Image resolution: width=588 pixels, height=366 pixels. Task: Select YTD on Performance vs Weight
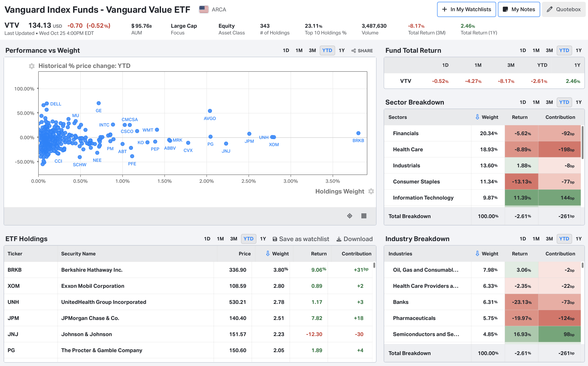click(327, 50)
